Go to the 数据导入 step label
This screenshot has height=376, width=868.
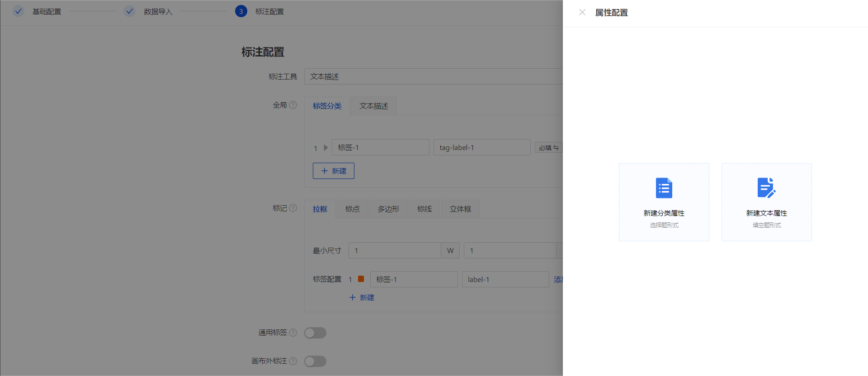(158, 11)
